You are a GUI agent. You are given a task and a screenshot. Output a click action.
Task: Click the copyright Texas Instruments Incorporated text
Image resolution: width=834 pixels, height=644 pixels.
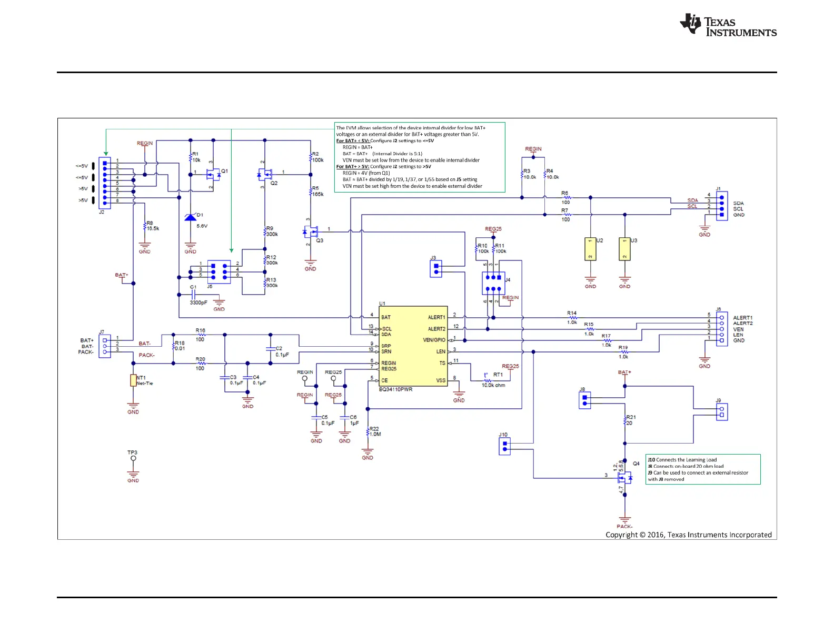689,535
